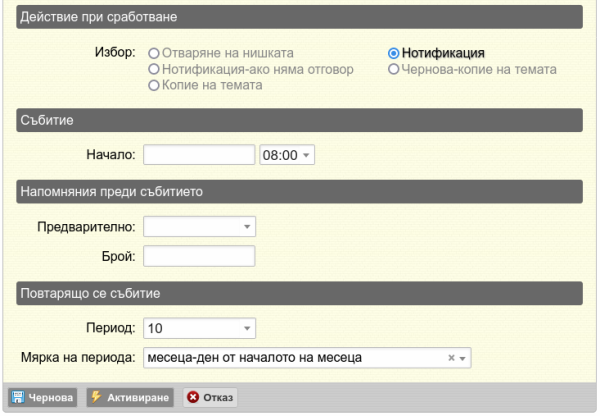Click the Начало date input field
Screen dimensions: 600x416
click(x=199, y=155)
